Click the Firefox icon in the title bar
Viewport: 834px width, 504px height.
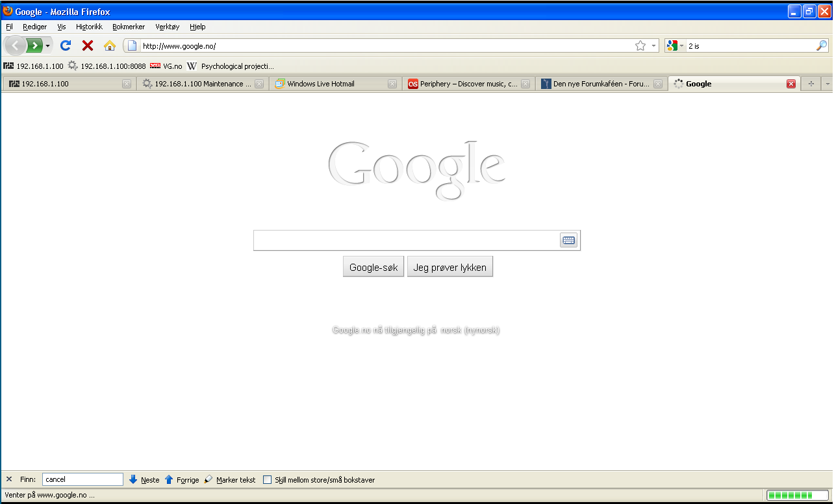click(x=8, y=11)
